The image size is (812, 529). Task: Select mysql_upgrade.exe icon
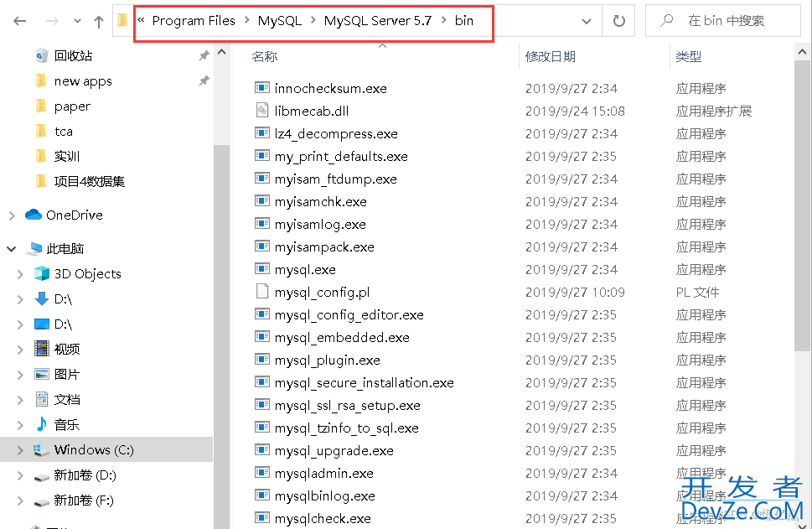click(262, 449)
